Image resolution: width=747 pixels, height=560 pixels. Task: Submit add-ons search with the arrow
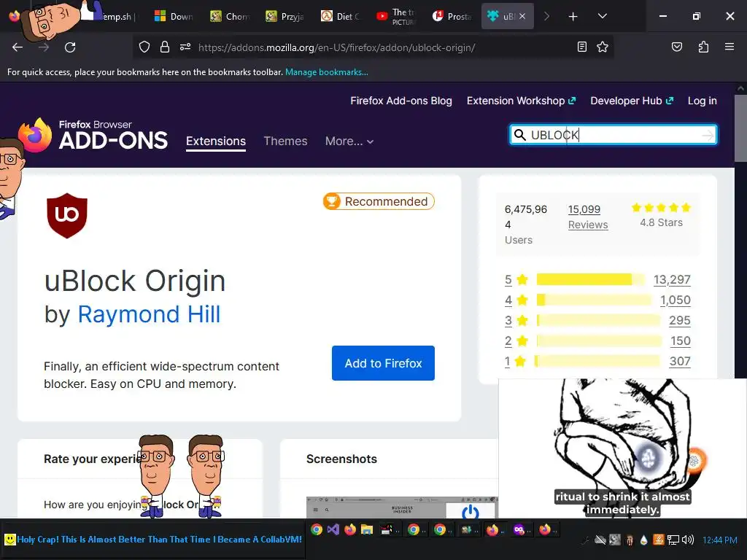[x=708, y=135]
